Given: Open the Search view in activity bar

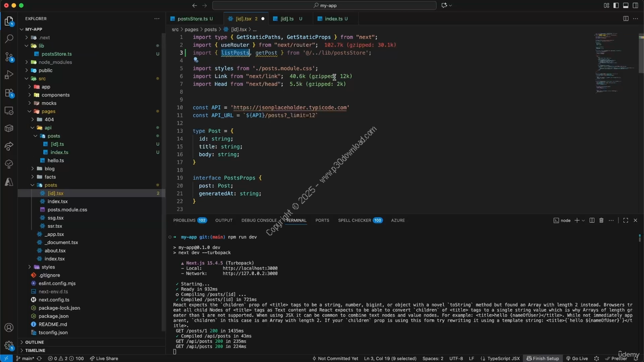Looking at the screenshot, I should pos(9,39).
